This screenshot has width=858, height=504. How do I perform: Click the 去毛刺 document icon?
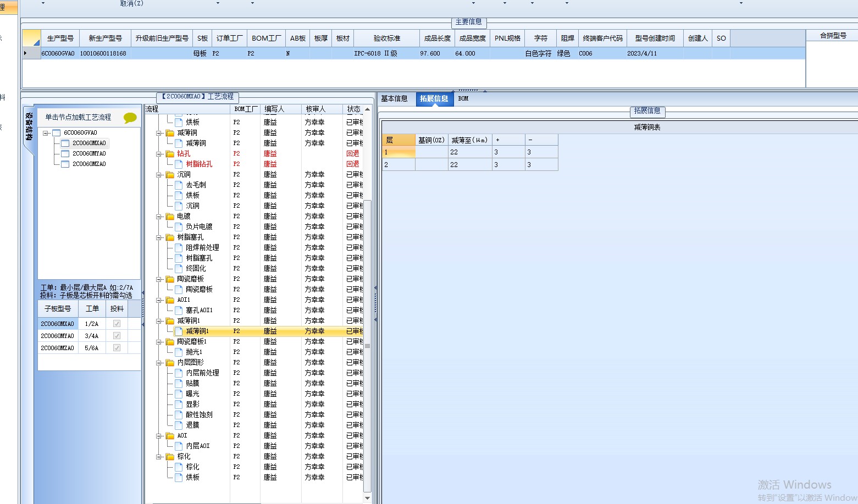pyautogui.click(x=179, y=185)
